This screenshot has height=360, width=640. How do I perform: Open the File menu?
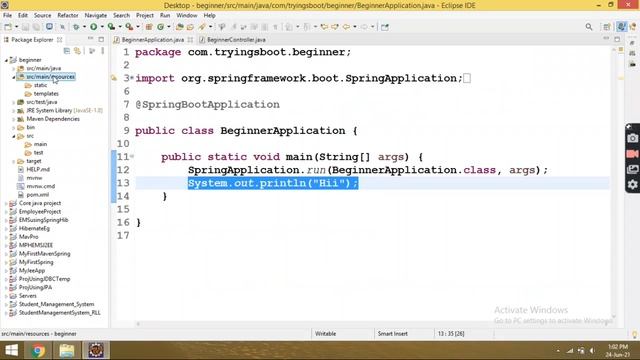7,15
